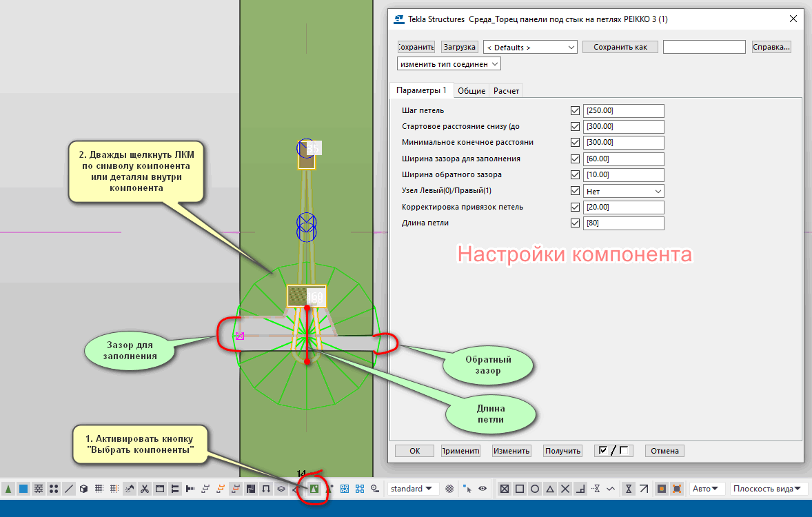The width and height of the screenshot is (812, 517).
Task: Click the 'Применить' button
Action: tap(460, 451)
